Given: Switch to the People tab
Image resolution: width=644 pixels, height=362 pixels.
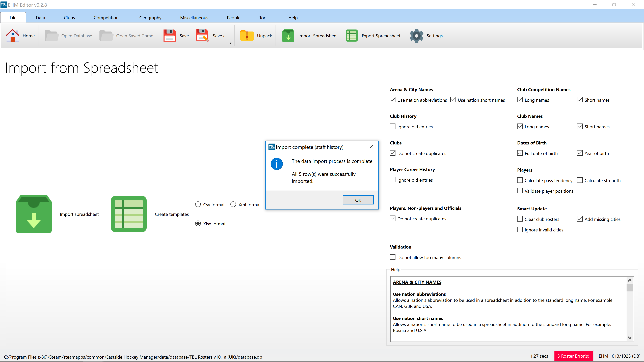Looking at the screenshot, I should coord(233,18).
